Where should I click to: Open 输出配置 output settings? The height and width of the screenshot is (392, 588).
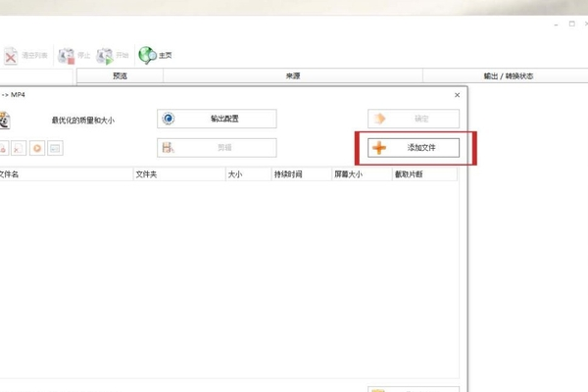pyautogui.click(x=217, y=119)
